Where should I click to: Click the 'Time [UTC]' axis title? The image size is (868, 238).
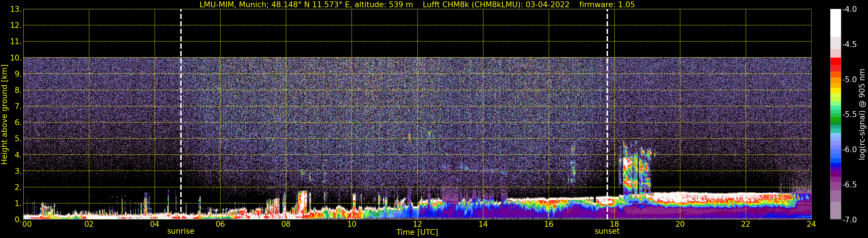[417, 232]
